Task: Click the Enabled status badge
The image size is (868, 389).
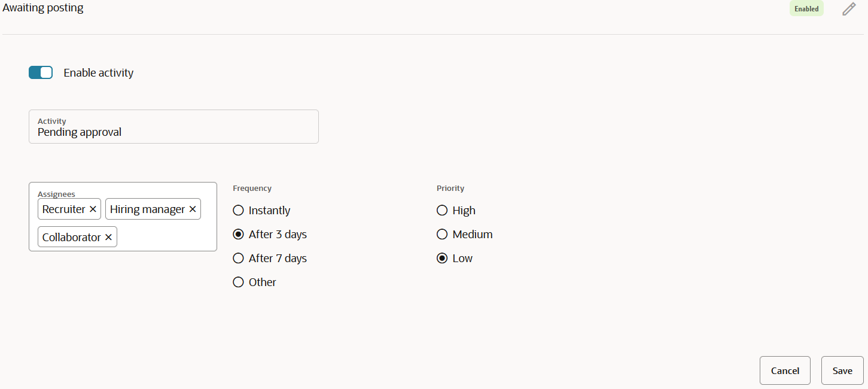Action: click(806, 9)
